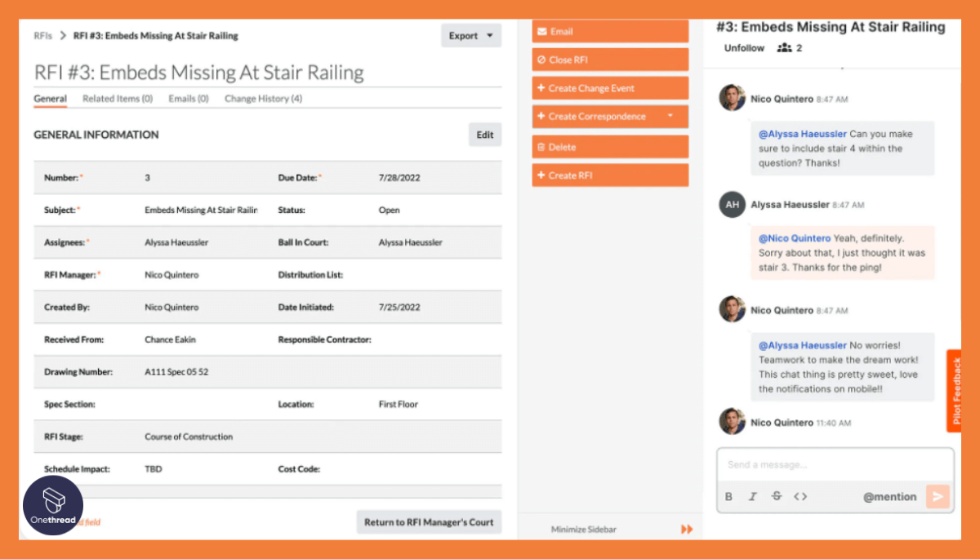Unfollow this RFI conversation

(744, 47)
